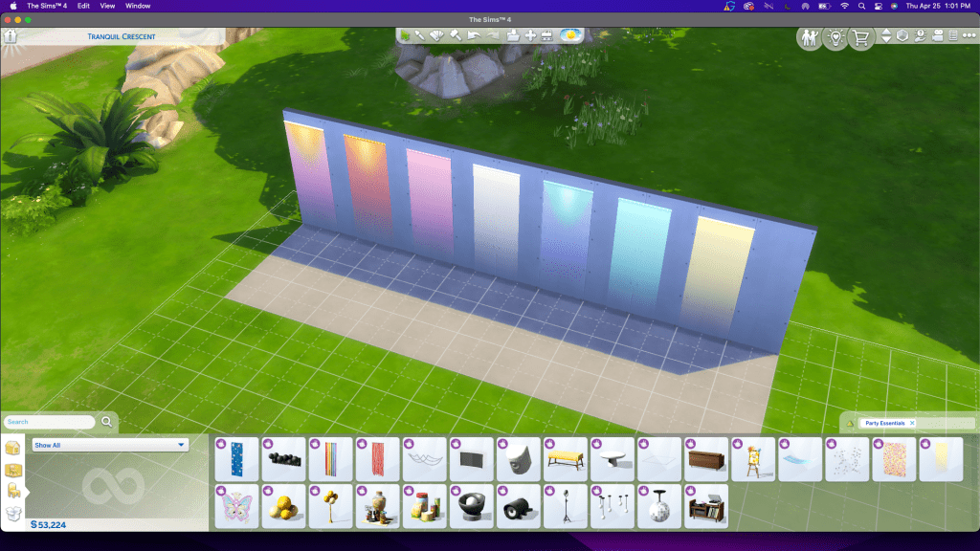Image resolution: width=980 pixels, height=551 pixels.
Task: Select the sledgehammer demolish tool
Action: [456, 36]
